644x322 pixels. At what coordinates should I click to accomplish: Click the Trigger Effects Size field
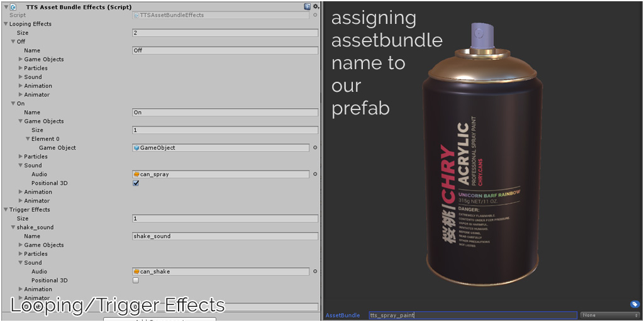(x=225, y=218)
